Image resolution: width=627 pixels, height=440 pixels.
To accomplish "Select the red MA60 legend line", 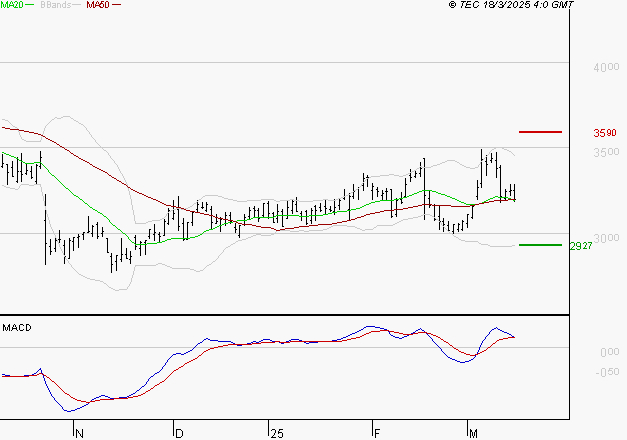I will point(116,6).
